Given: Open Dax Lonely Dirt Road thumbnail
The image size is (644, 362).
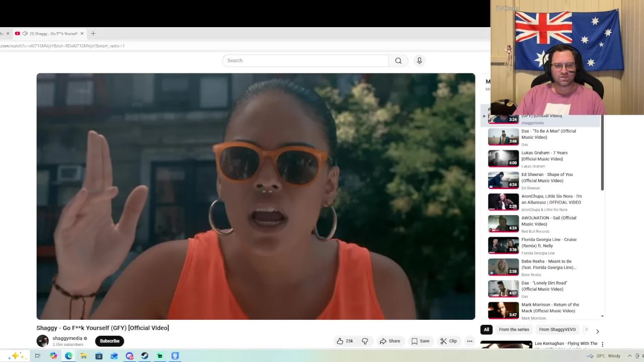Looking at the screenshot, I should tap(503, 289).
